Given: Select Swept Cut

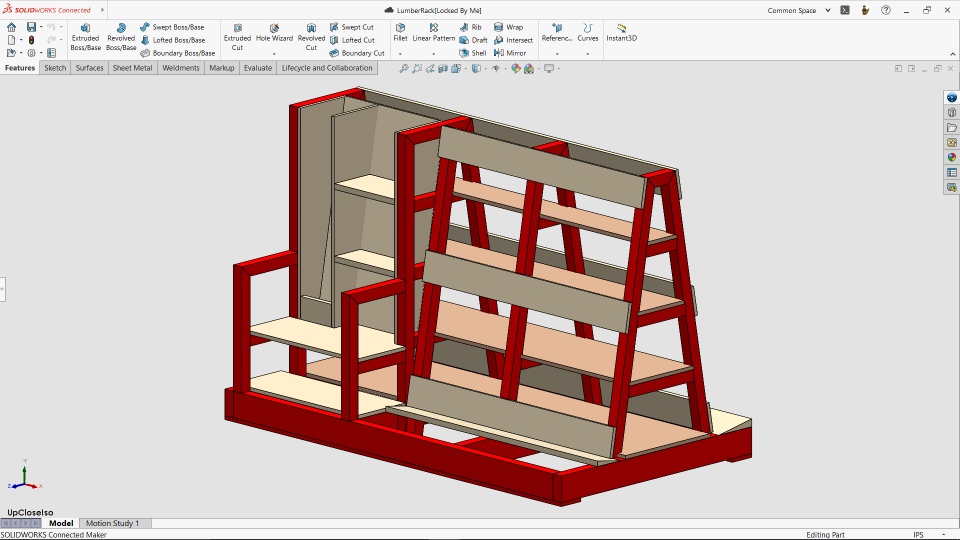Looking at the screenshot, I should click(x=351, y=27).
